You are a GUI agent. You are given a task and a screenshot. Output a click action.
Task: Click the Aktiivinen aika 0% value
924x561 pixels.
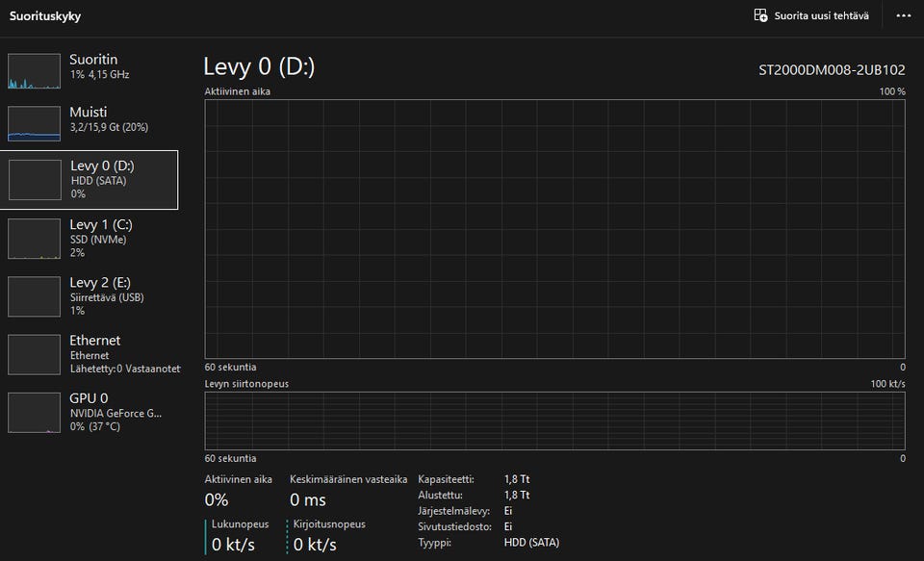pyautogui.click(x=217, y=500)
